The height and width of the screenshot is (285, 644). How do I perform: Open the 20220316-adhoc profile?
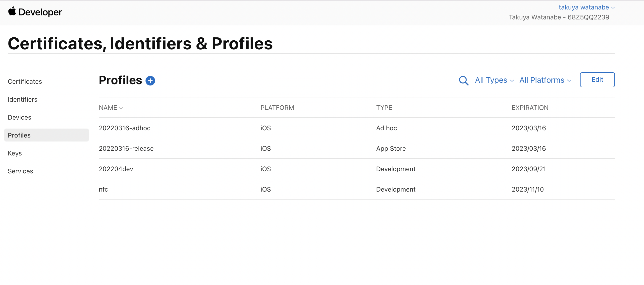point(124,128)
